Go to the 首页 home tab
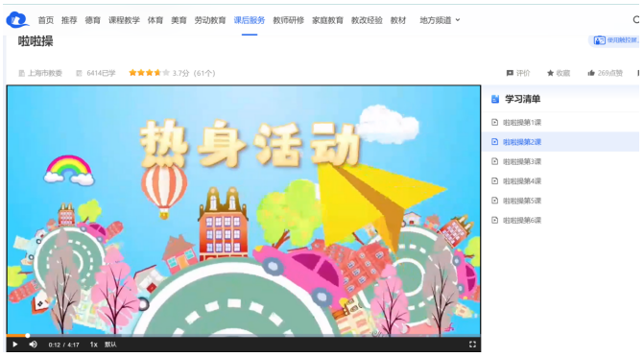 point(46,20)
